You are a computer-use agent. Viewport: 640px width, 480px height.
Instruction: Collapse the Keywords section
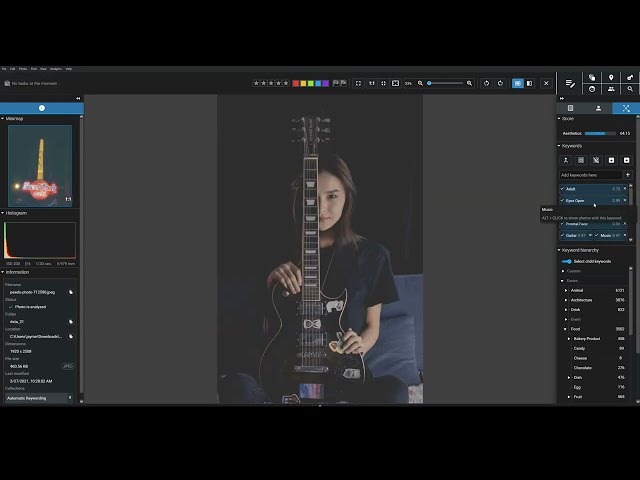coord(559,146)
